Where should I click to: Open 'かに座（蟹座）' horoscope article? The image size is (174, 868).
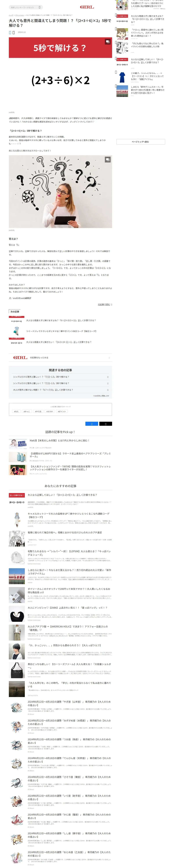69,817
